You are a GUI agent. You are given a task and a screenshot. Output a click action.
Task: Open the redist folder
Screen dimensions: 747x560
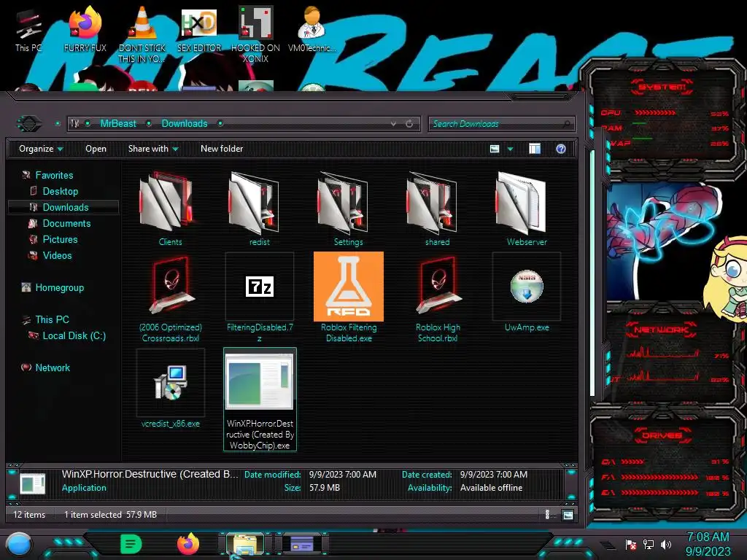[x=259, y=208]
